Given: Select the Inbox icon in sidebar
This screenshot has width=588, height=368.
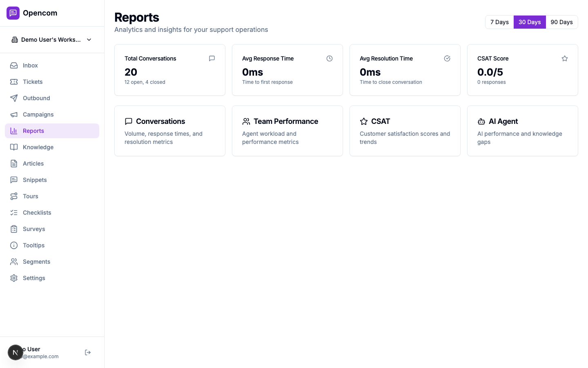Looking at the screenshot, I should (14, 65).
